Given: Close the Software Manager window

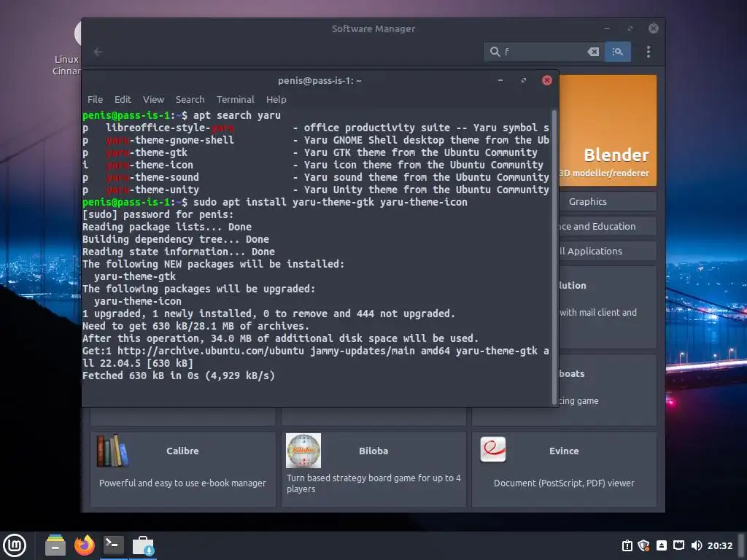Looking at the screenshot, I should point(654,28).
